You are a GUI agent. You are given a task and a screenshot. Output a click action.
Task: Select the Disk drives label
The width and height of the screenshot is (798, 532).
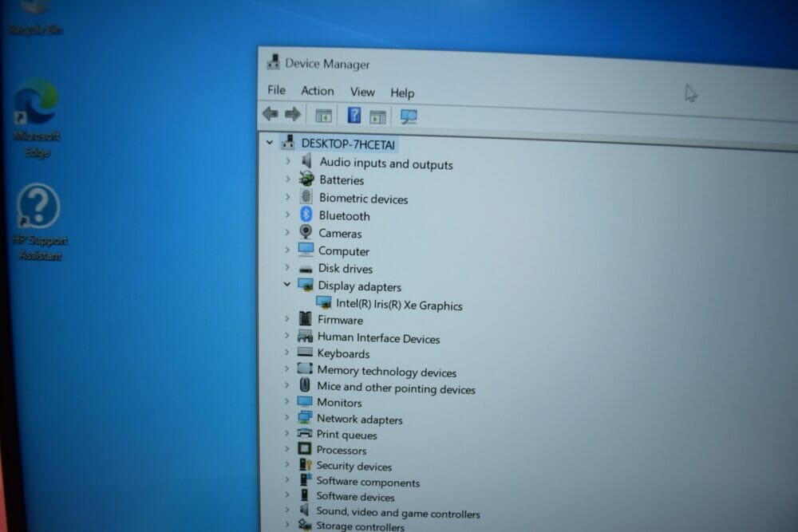[x=345, y=269]
